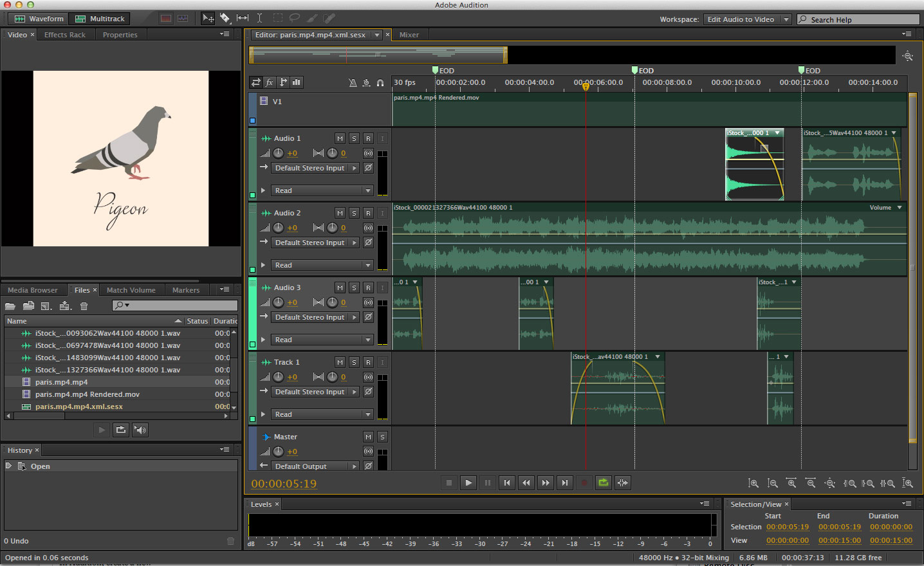Adjust the Audio 2 pan knob
The image size is (924, 566).
[x=332, y=228]
